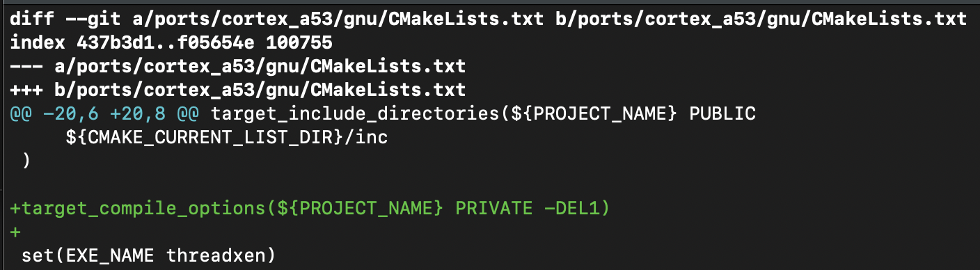Click the word threadxen
Screen dimensions: 980x270
(216, 256)
